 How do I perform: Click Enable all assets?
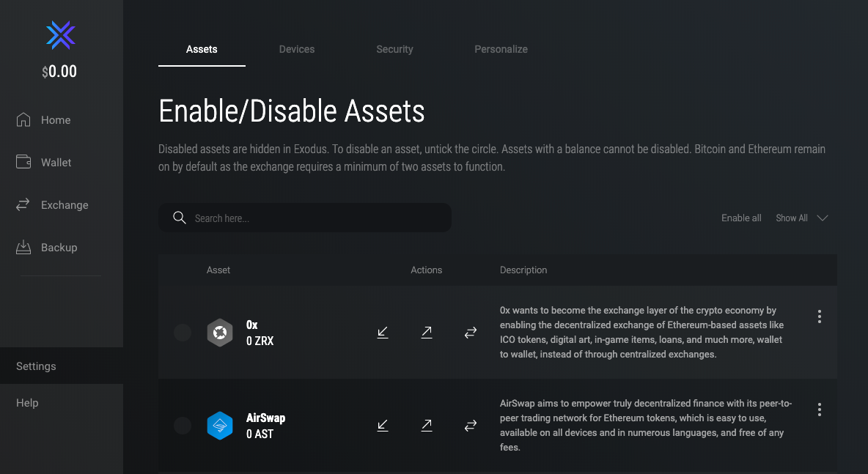741,218
